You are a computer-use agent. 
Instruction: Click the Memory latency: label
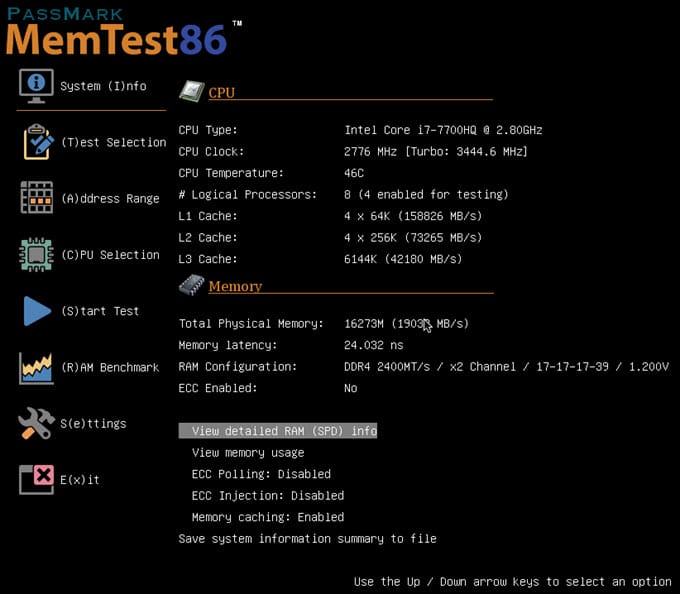(228, 345)
